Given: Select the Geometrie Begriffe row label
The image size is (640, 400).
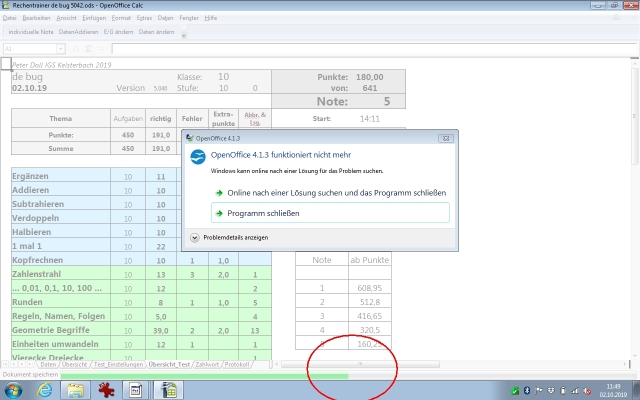Looking at the screenshot, I should (x=61, y=330).
